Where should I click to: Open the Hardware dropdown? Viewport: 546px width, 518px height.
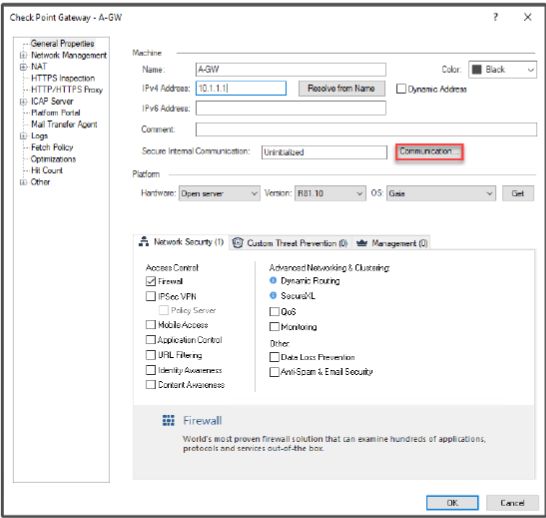pyautogui.click(x=219, y=193)
